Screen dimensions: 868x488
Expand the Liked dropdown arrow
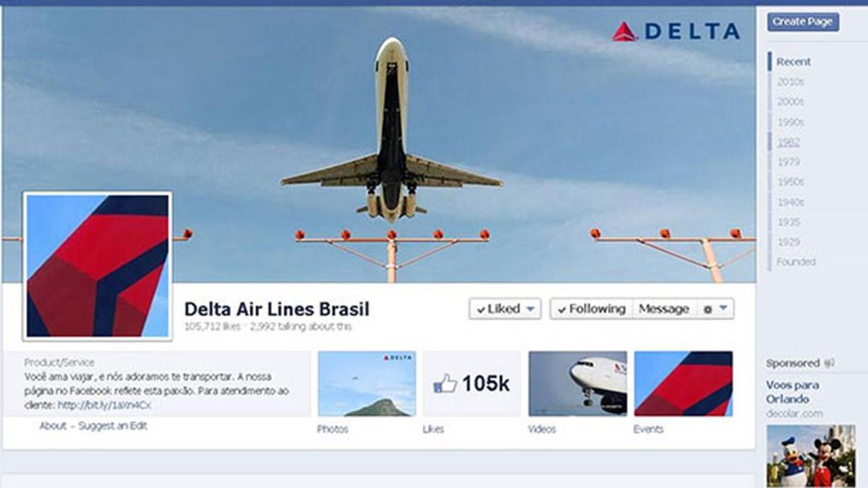click(x=531, y=309)
